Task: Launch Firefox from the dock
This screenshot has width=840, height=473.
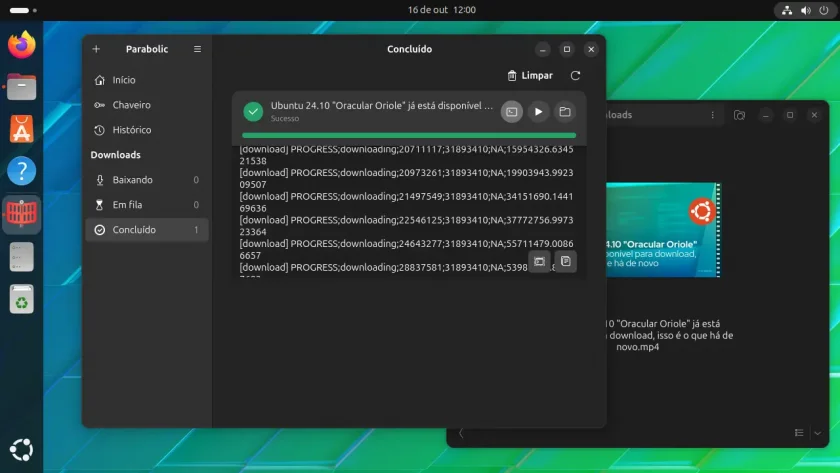Action: [x=21, y=45]
